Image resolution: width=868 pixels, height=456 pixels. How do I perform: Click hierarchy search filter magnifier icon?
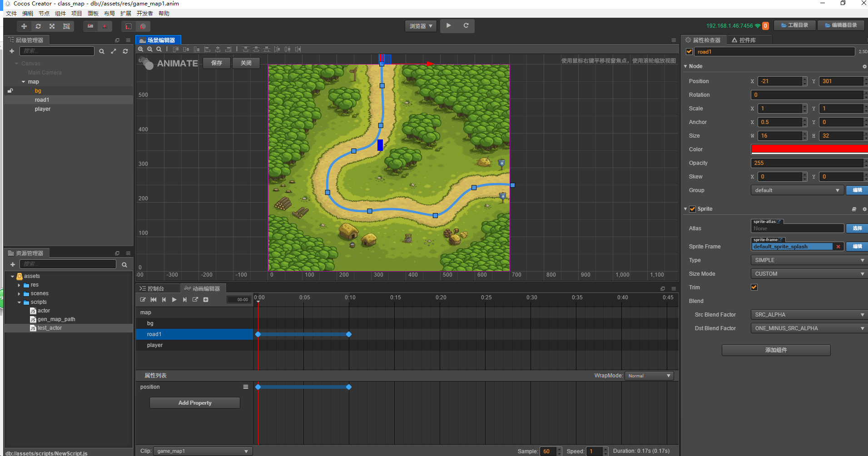click(102, 51)
